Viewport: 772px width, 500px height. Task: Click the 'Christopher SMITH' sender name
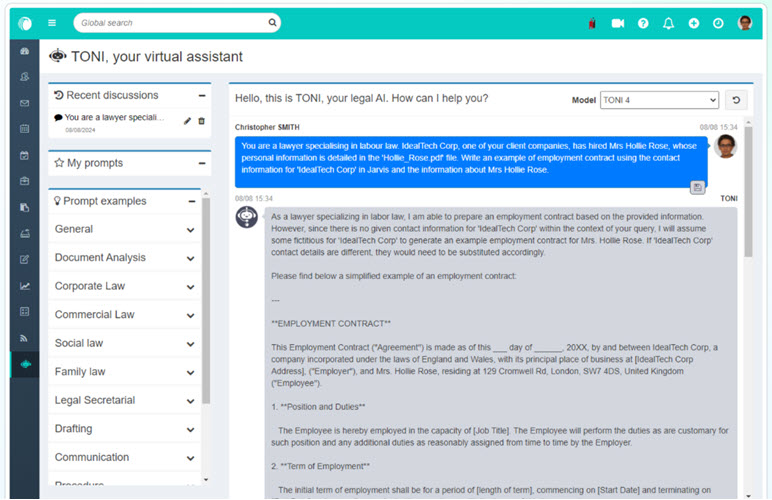[267, 127]
